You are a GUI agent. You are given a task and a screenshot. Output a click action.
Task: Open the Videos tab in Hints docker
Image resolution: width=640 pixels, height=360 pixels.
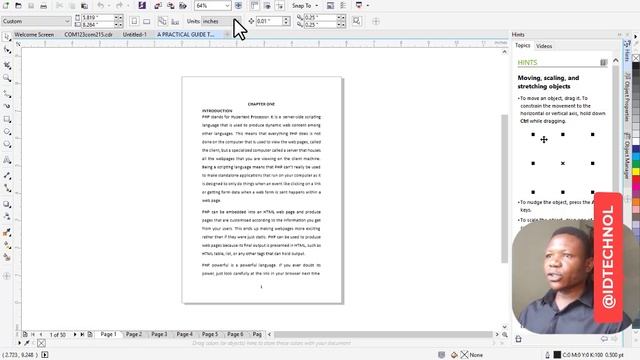tap(544, 46)
